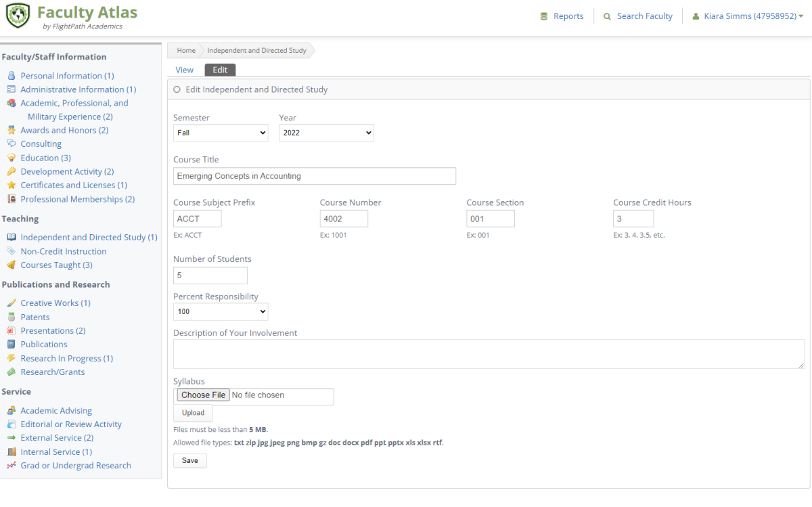Viewport: 812px width, 507px height.
Task: Click the Academic Advising people icon
Action: [11, 410]
